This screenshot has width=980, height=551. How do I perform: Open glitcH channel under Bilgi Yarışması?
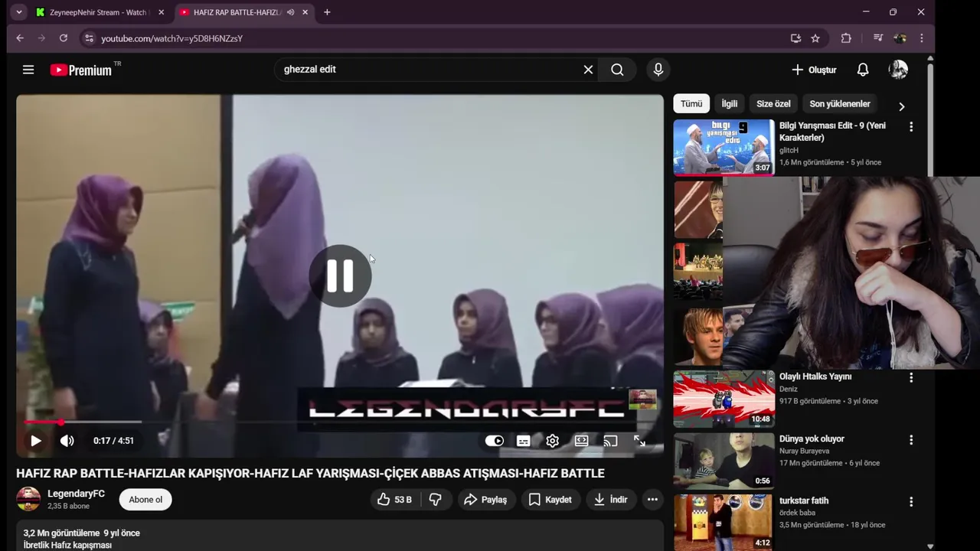tap(789, 151)
